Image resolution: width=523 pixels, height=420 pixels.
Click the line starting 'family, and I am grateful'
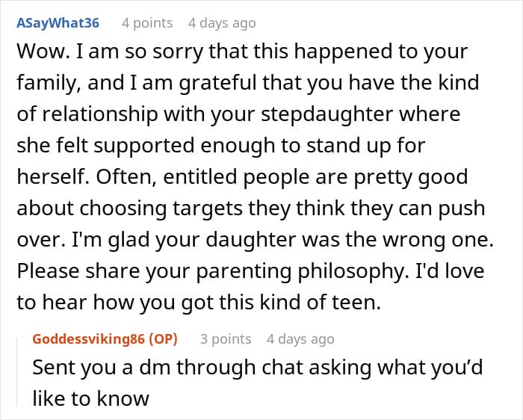point(248,83)
